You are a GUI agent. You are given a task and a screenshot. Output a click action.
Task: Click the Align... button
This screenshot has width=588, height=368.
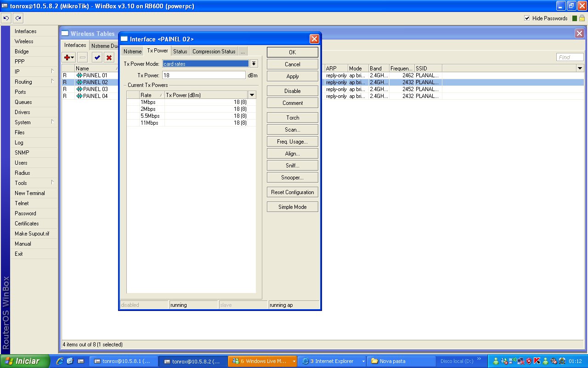tap(293, 153)
